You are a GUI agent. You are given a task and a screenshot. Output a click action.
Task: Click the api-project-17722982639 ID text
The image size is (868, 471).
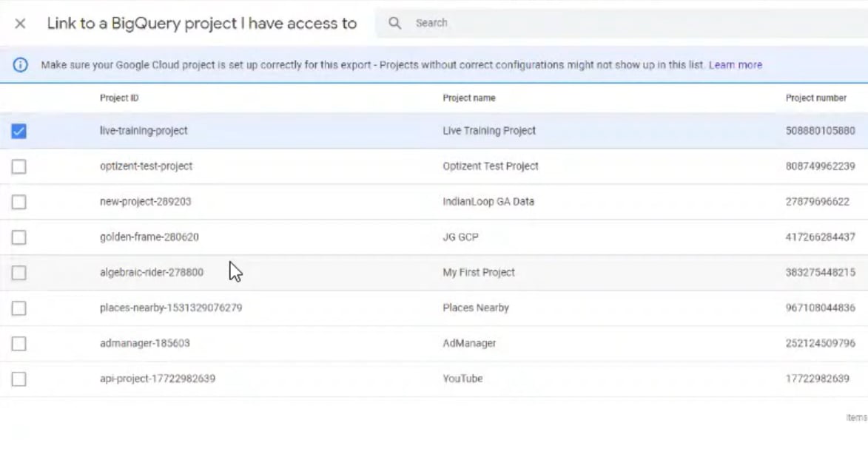(157, 378)
